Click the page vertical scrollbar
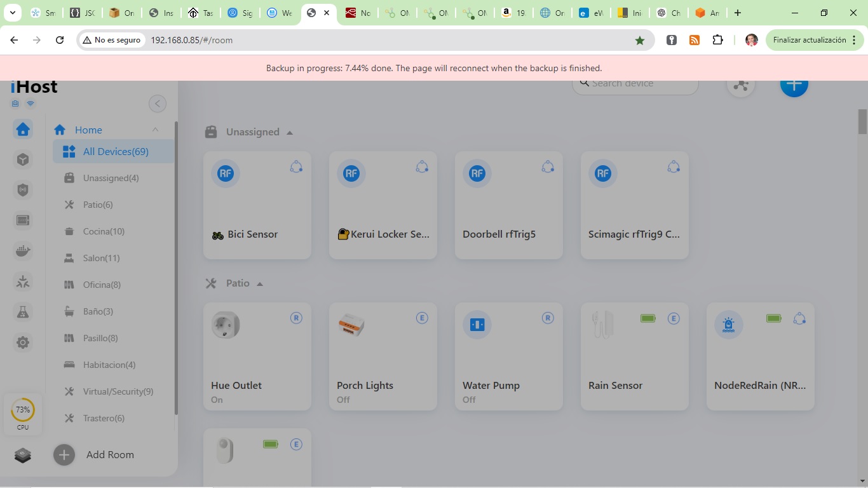Image resolution: width=868 pixels, height=488 pixels. click(862, 121)
